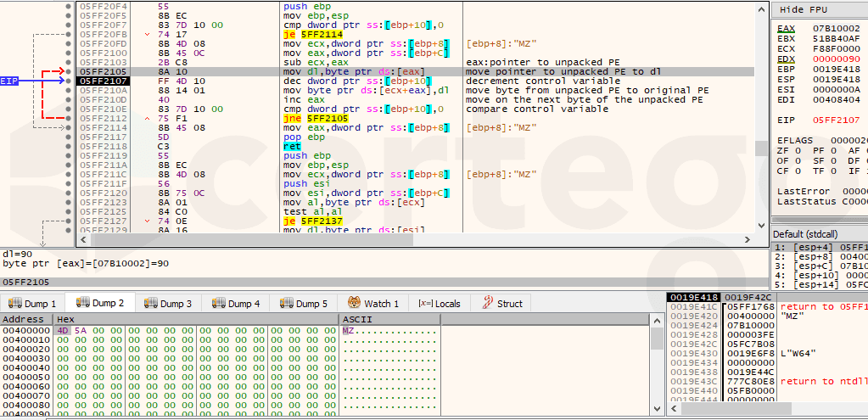Click jump-down arrow beside bytes 74 17
Image resolution: width=868 pixels, height=420 pixels.
pyautogui.click(x=150, y=35)
